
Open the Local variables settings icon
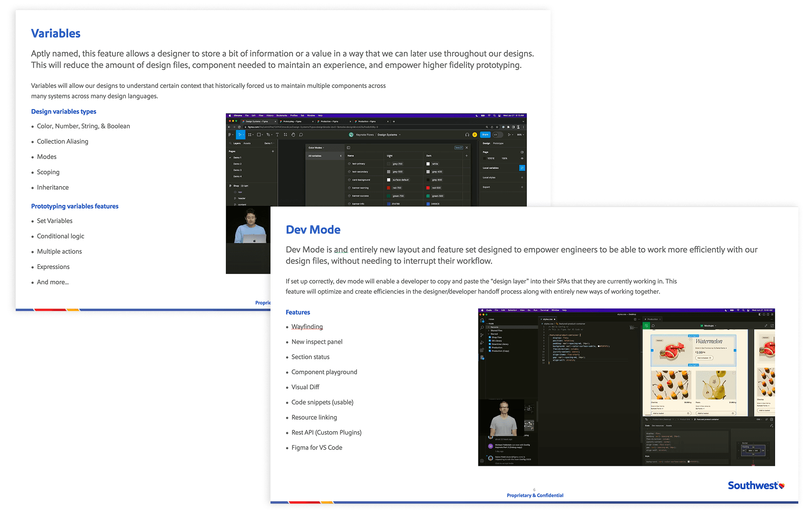click(x=522, y=168)
